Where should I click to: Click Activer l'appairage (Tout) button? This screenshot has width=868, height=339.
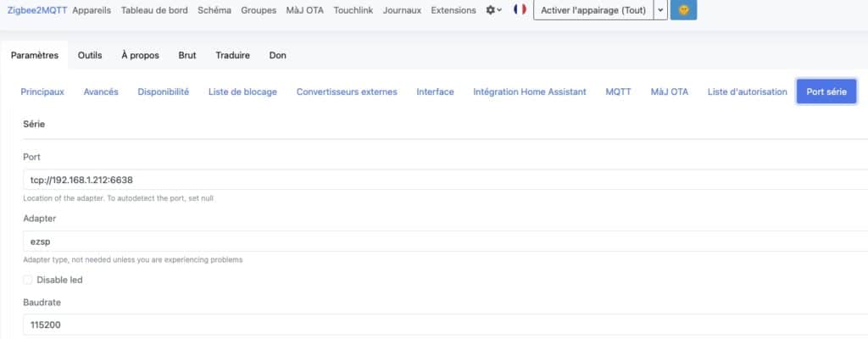coord(593,10)
